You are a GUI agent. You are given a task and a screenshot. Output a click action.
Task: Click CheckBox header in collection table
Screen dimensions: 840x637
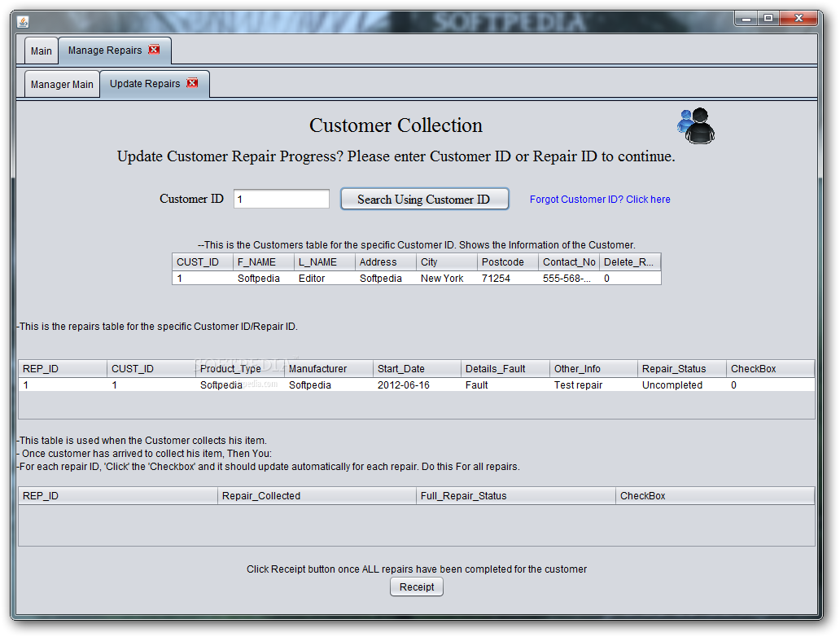pos(715,495)
